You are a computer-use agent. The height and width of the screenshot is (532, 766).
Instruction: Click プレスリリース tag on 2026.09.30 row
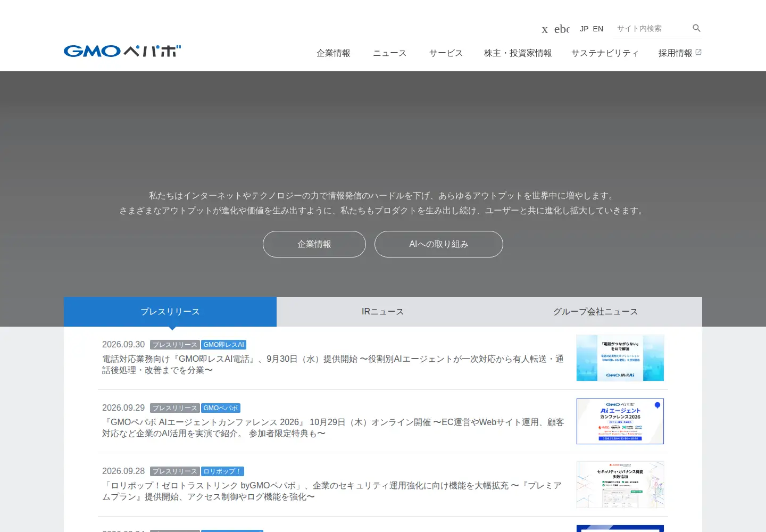click(175, 345)
